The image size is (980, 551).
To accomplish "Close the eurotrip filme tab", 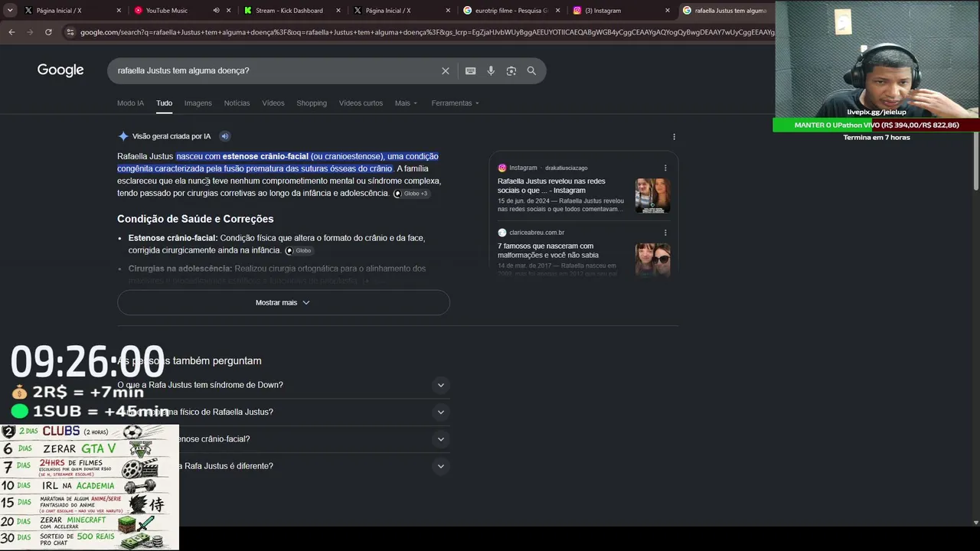I will [x=558, y=11].
